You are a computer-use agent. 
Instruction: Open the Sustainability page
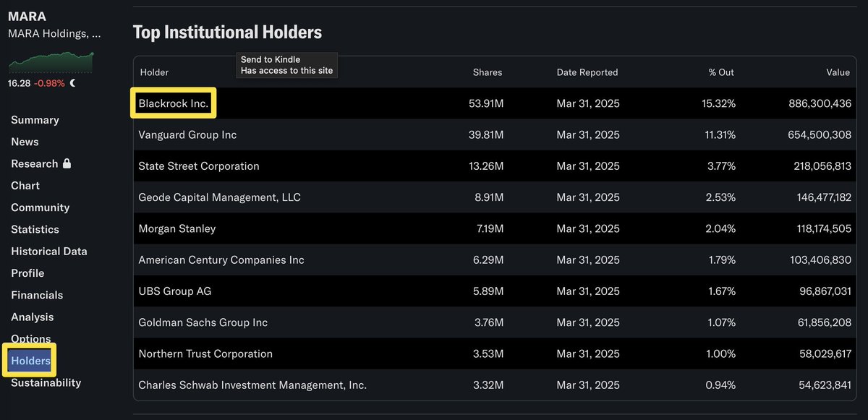pos(46,382)
